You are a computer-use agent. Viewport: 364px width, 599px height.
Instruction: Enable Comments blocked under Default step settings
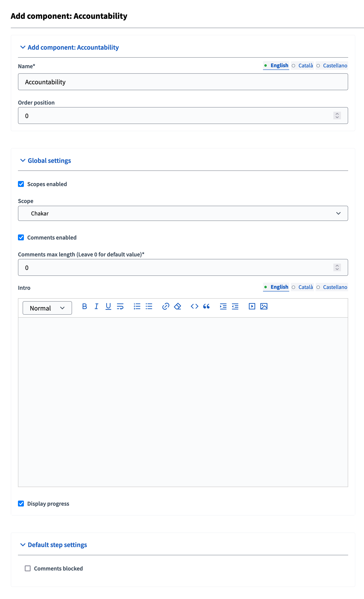pos(27,568)
